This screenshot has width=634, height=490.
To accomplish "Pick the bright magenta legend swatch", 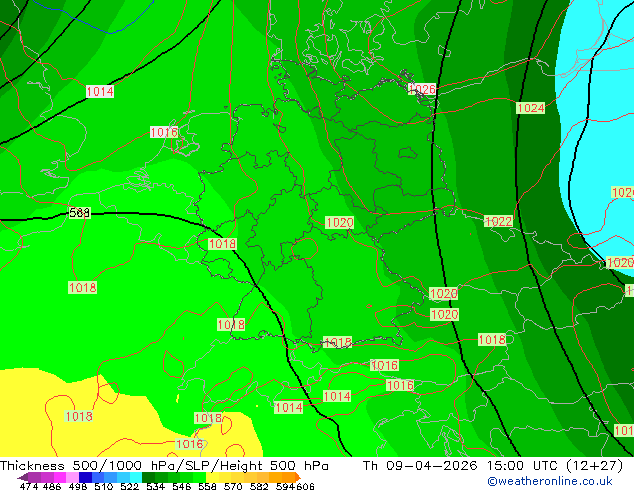I will 59,477.
